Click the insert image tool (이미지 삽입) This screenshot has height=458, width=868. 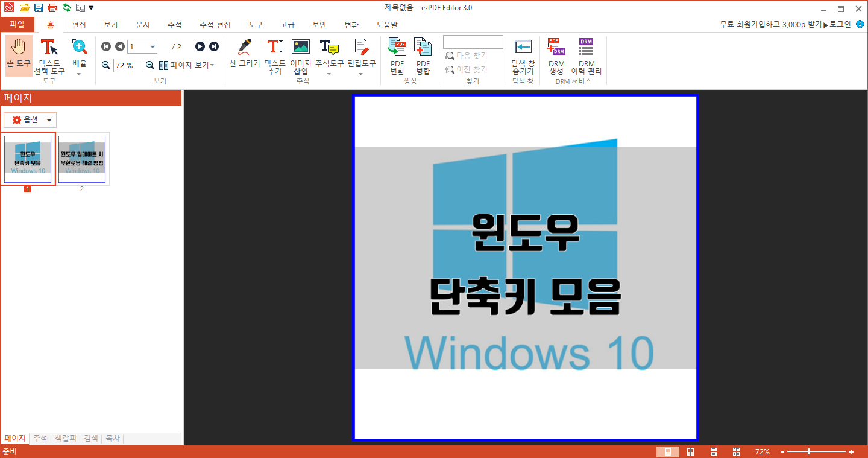pos(300,56)
